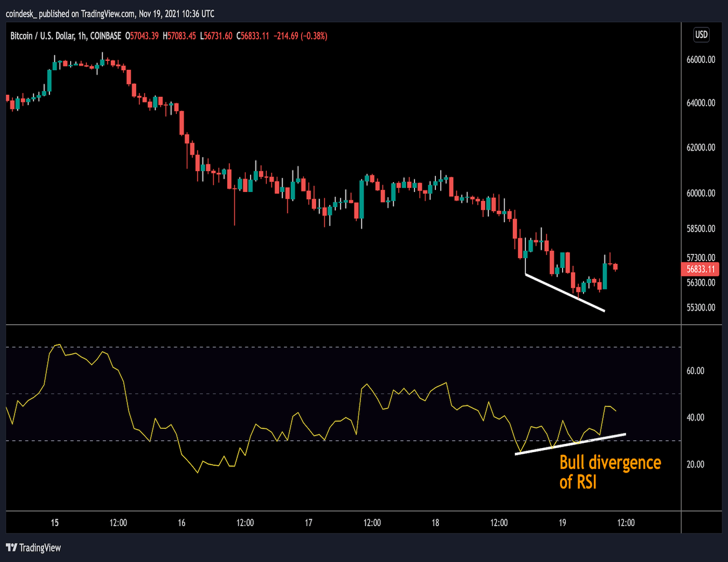This screenshot has width=728, height=562.
Task: Click the date label 16 on time axis
Action: click(x=181, y=522)
